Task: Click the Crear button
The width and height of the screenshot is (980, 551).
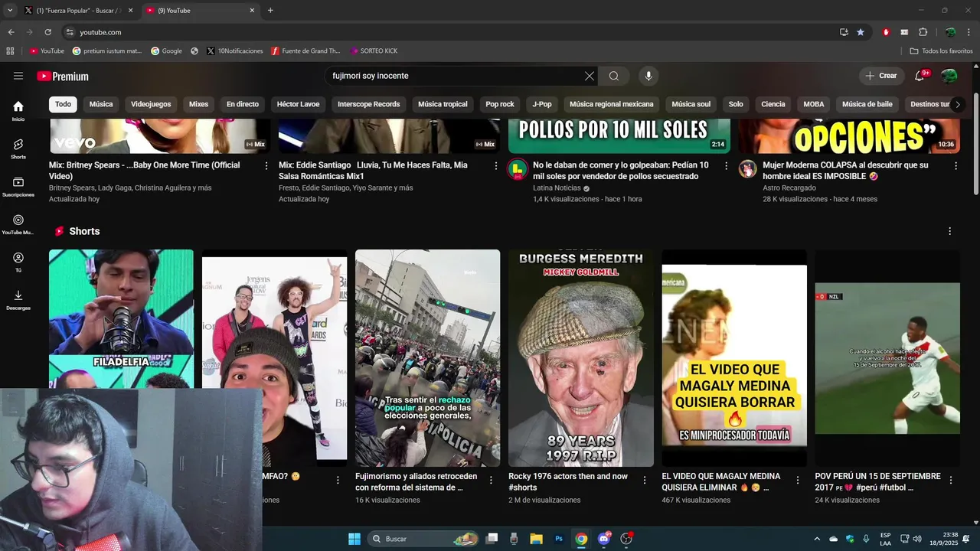Action: pos(880,76)
